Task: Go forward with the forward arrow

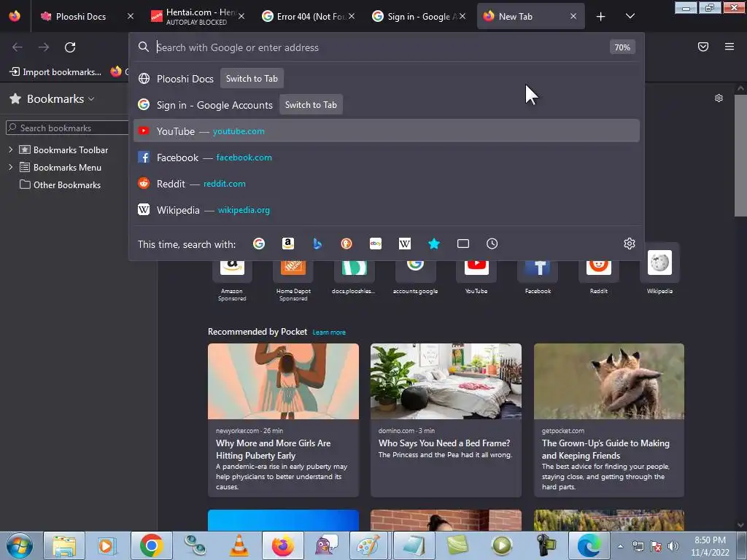Action: [x=44, y=47]
